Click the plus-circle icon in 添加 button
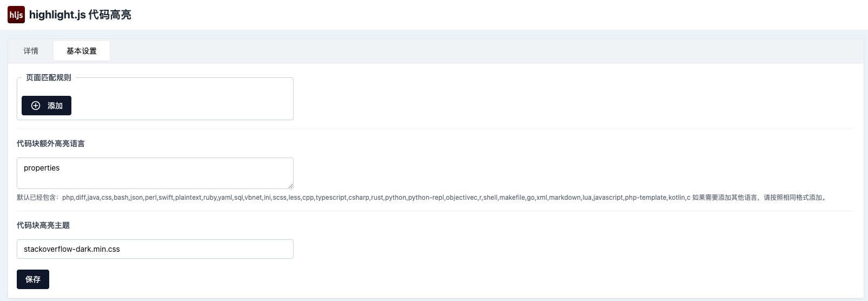The width and height of the screenshot is (868, 301). coord(36,106)
